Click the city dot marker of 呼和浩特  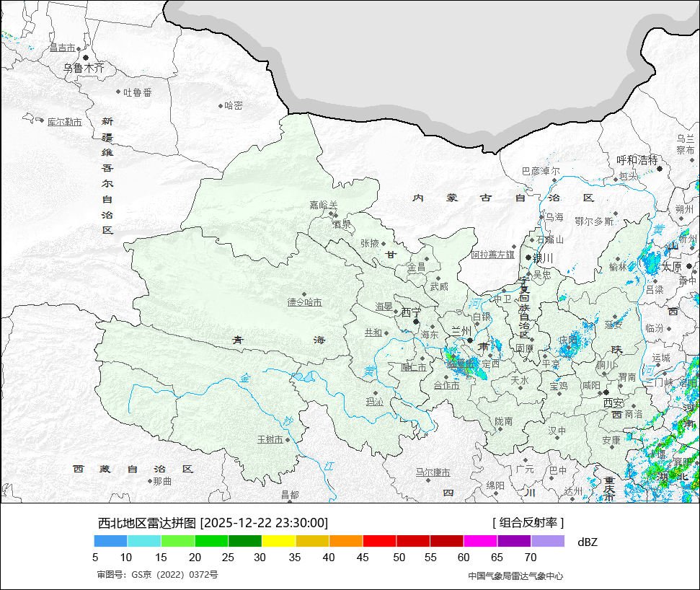(660, 169)
